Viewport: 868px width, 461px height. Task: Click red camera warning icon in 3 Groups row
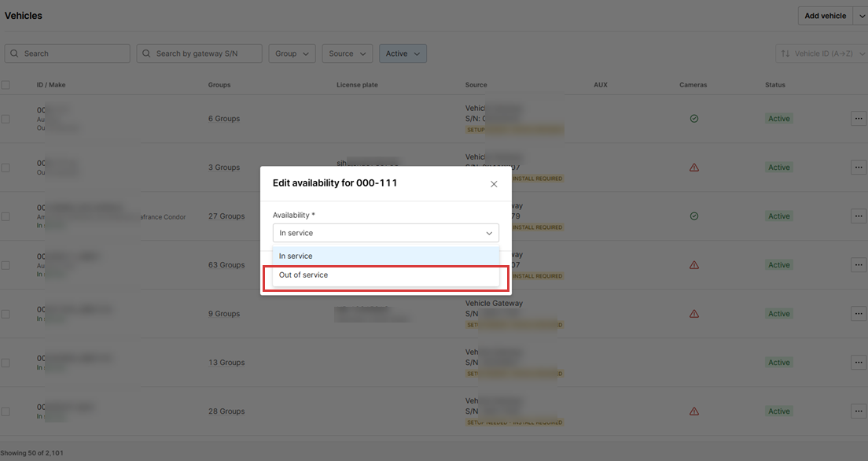(693, 168)
